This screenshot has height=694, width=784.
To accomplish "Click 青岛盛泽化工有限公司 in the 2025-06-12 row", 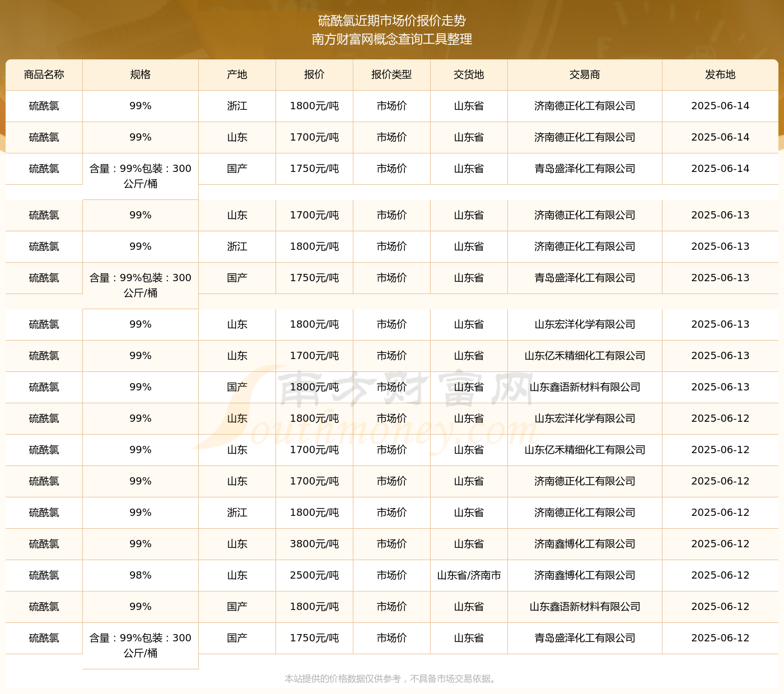I will pos(585,638).
